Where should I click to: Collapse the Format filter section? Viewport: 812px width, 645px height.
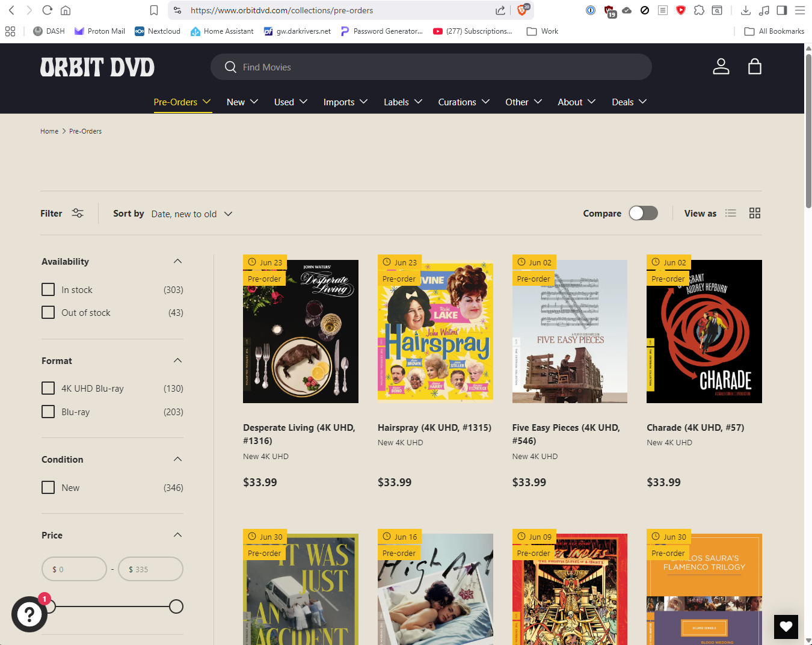tap(177, 360)
